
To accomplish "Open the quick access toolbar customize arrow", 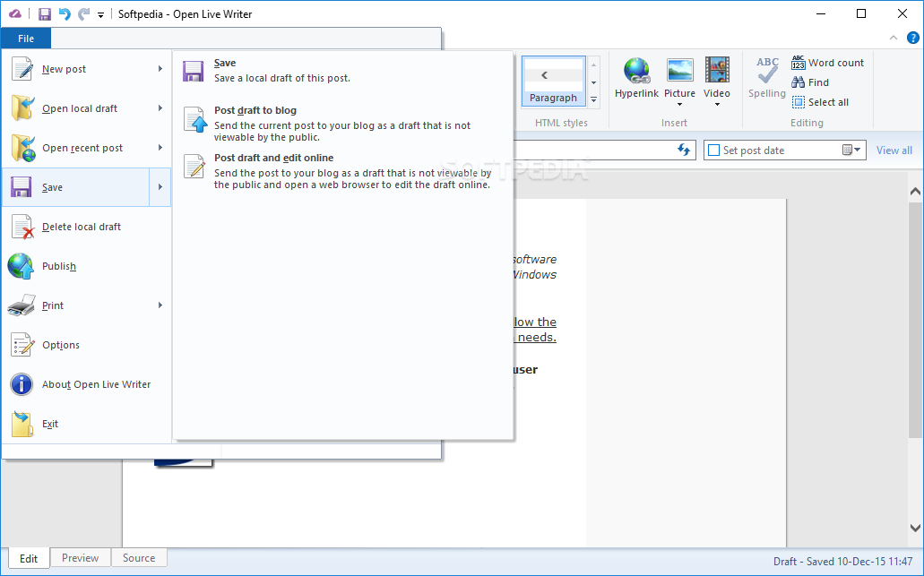I will click(x=100, y=15).
